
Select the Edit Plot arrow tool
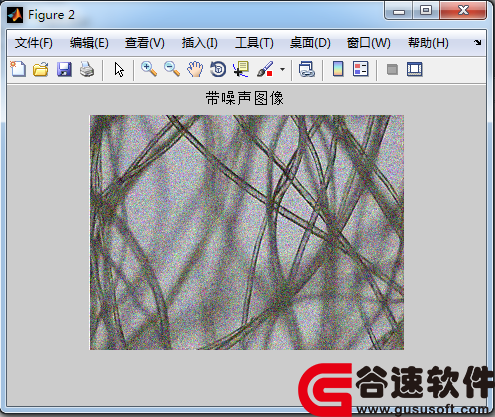pos(119,70)
